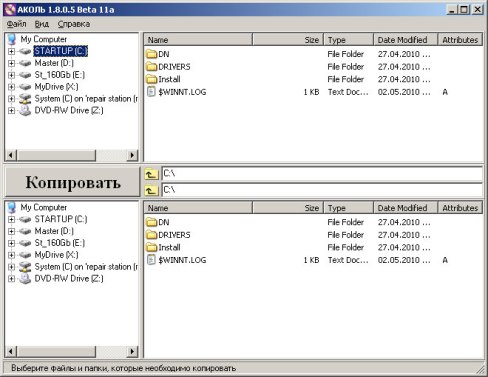Click the DVD-RW Drive (Z:) disc icon upper tree

pos(25,110)
